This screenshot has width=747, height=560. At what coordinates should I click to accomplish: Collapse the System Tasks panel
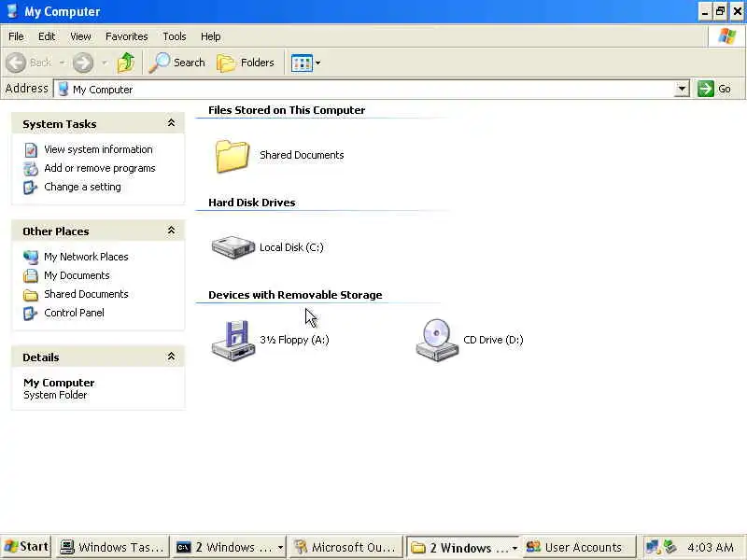[171, 123]
